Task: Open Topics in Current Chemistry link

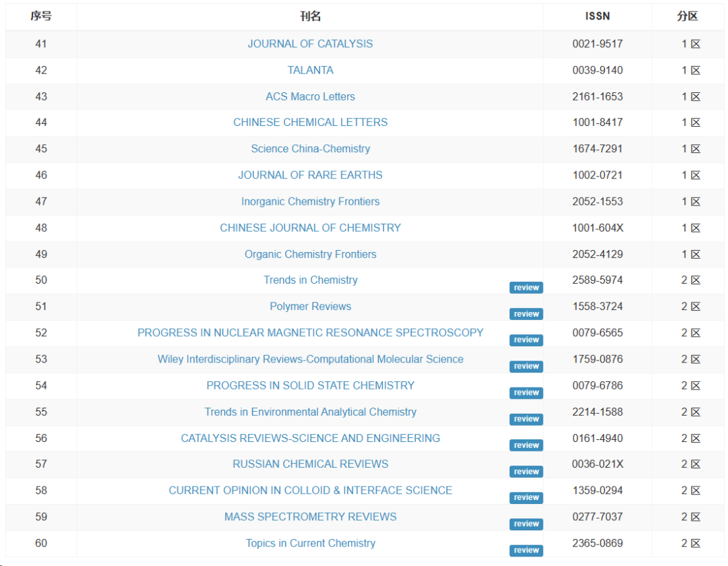Action: coord(310,543)
